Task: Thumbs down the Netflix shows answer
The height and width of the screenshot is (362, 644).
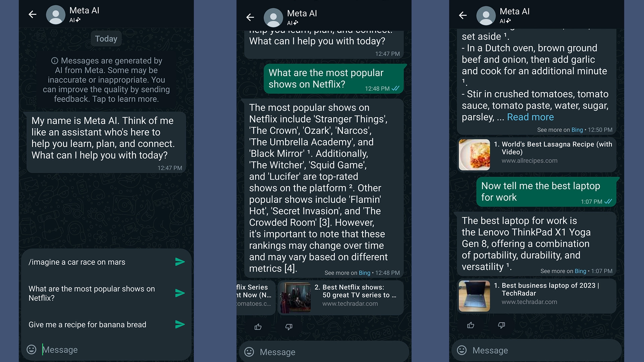Action: pyautogui.click(x=289, y=327)
